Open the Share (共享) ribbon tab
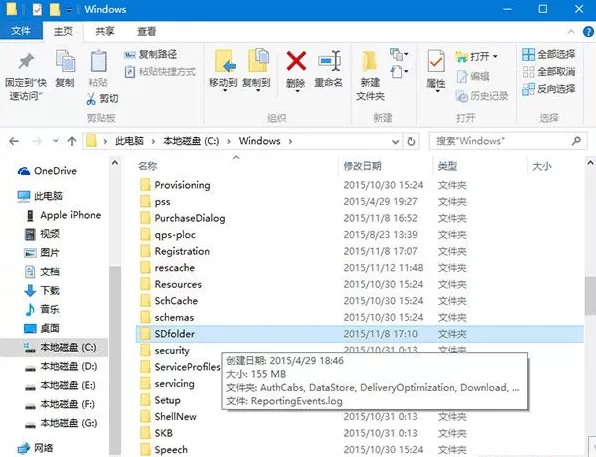 (105, 32)
